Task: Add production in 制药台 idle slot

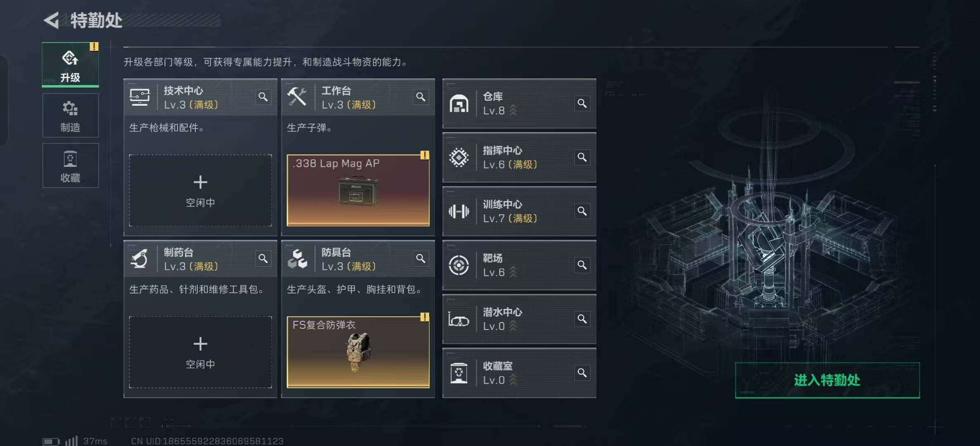Action: [200, 352]
